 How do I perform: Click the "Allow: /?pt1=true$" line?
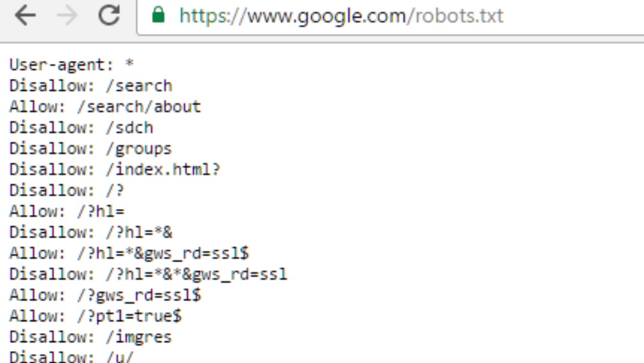95,316
